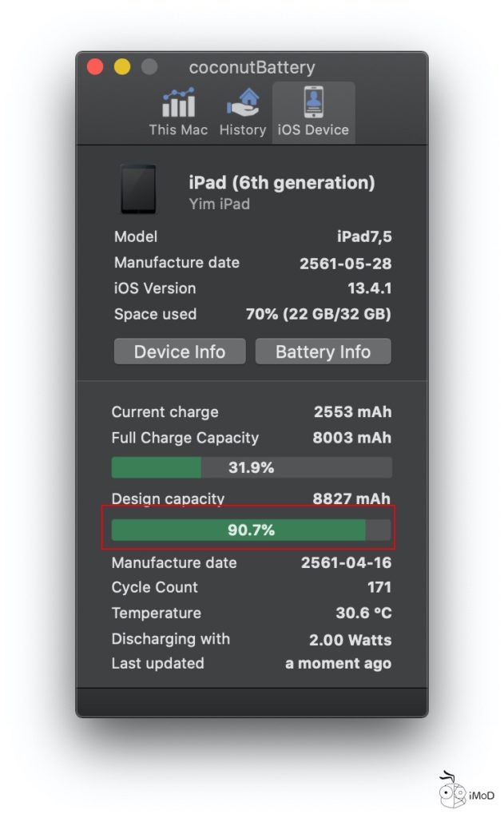
Task: Click the 31.9% charge progress bar
Action: [x=252, y=468]
